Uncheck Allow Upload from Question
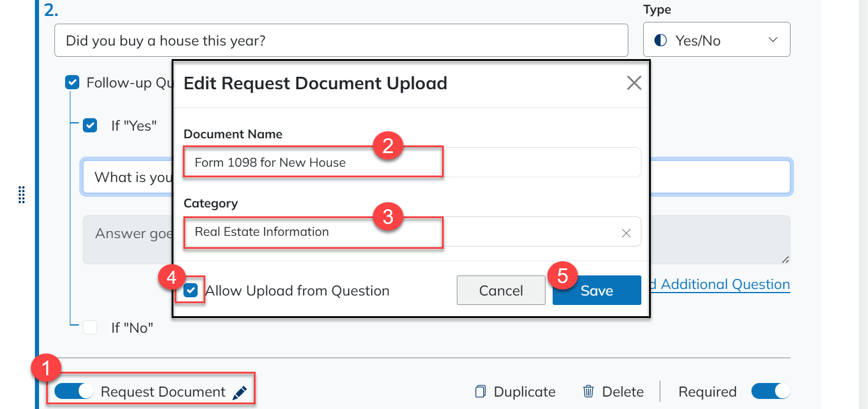The width and height of the screenshot is (868, 409). (191, 291)
